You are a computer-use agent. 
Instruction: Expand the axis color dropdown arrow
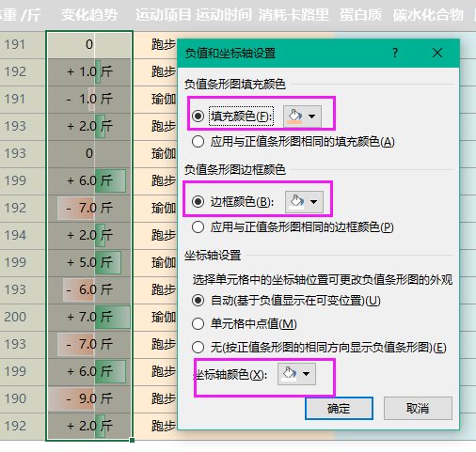306,374
